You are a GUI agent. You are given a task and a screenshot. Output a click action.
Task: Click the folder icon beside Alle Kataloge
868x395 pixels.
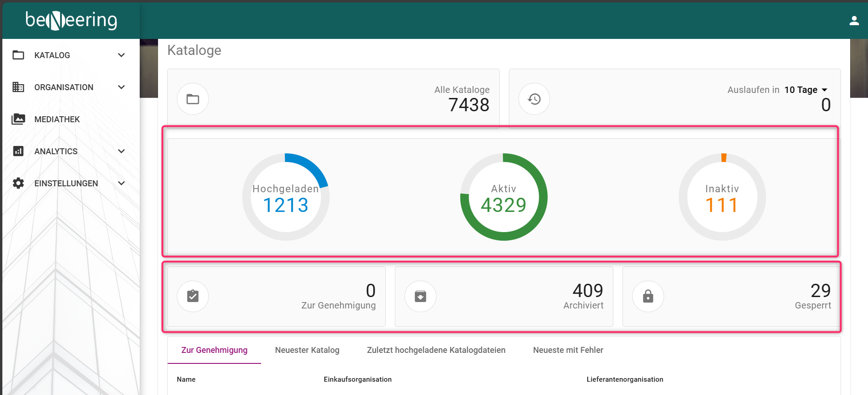pyautogui.click(x=193, y=99)
